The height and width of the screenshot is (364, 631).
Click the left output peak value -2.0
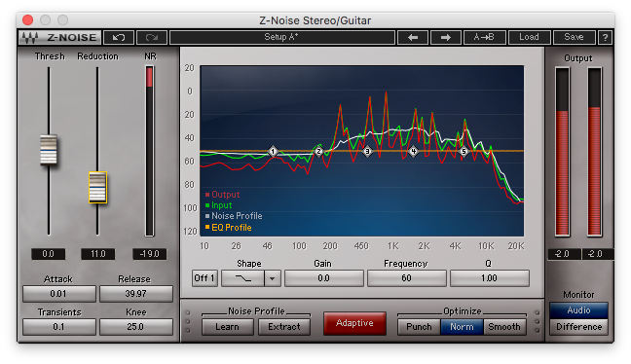pyautogui.click(x=564, y=254)
